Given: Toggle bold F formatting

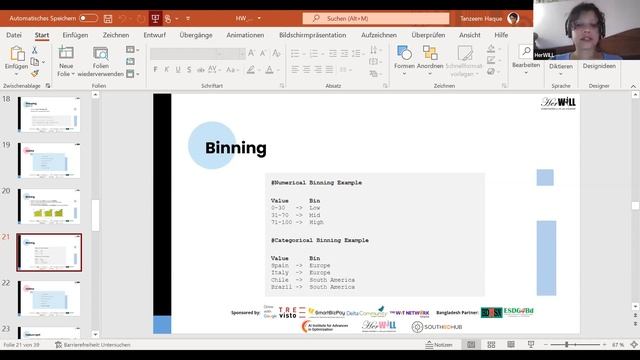Looking at the screenshot, I should click(155, 70).
